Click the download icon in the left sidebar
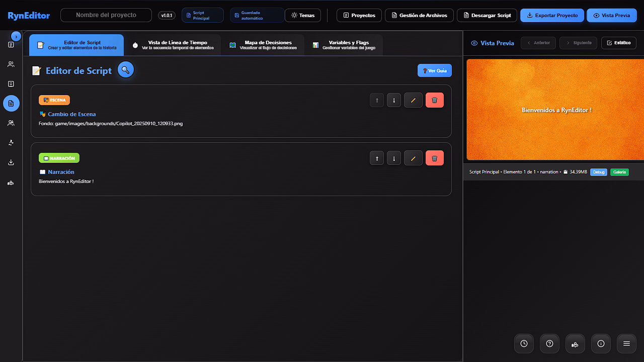Viewport: 644px width, 362px height. click(x=11, y=162)
